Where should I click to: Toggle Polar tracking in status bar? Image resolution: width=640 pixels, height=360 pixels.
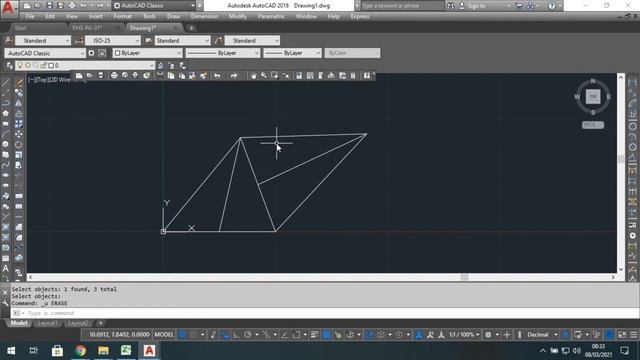point(247,335)
